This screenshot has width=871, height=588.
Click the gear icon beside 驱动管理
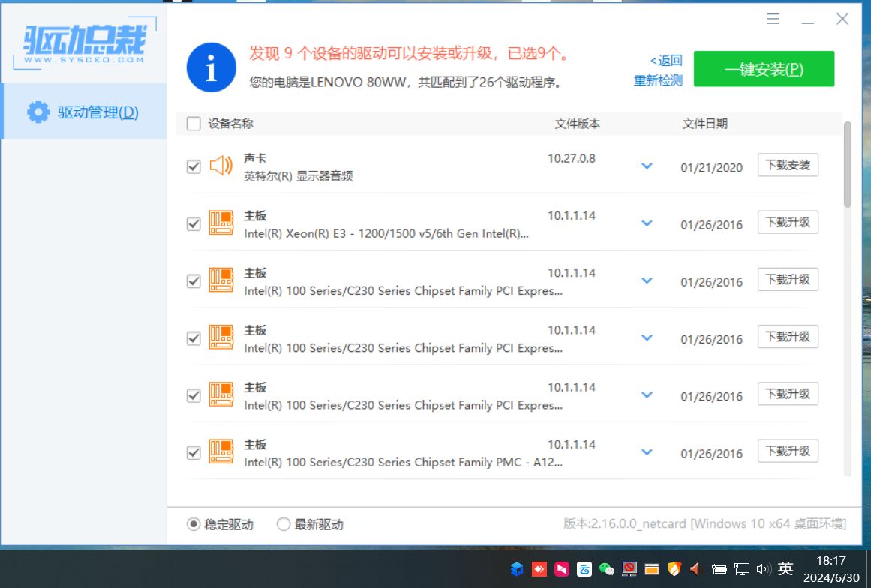click(38, 112)
